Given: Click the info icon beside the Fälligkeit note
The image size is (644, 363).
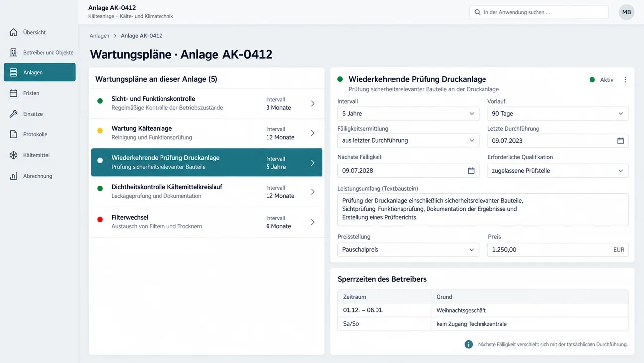Looking at the screenshot, I should point(468,344).
